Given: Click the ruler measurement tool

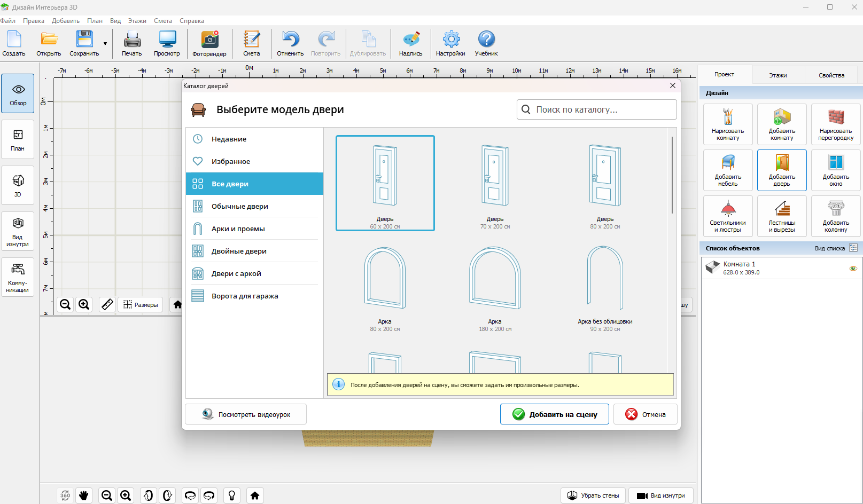Looking at the screenshot, I should (107, 304).
